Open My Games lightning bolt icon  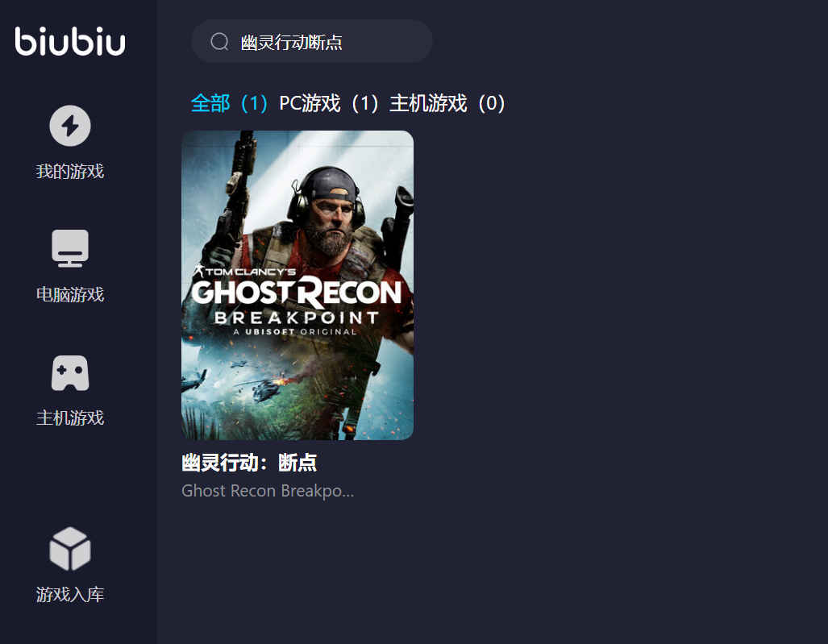click(70, 126)
